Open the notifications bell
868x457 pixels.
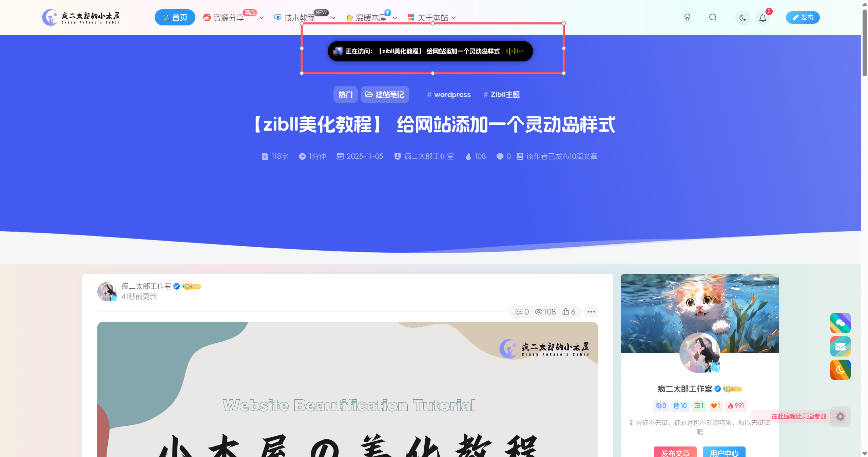click(x=763, y=18)
